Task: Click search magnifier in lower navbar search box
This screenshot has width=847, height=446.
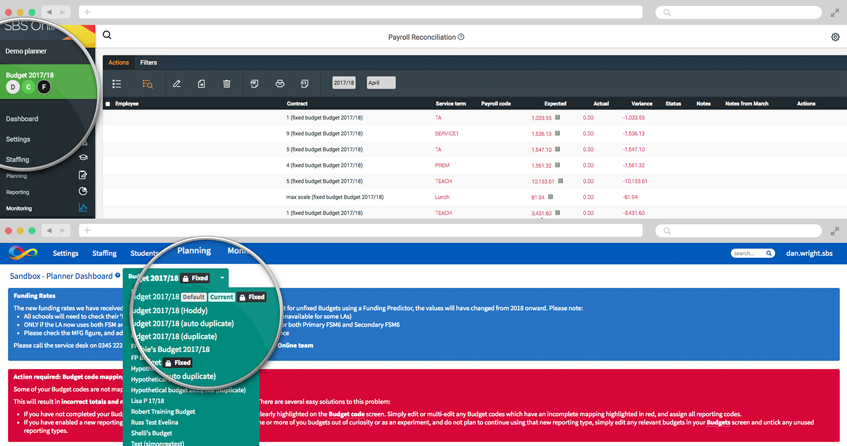Action: click(769, 253)
